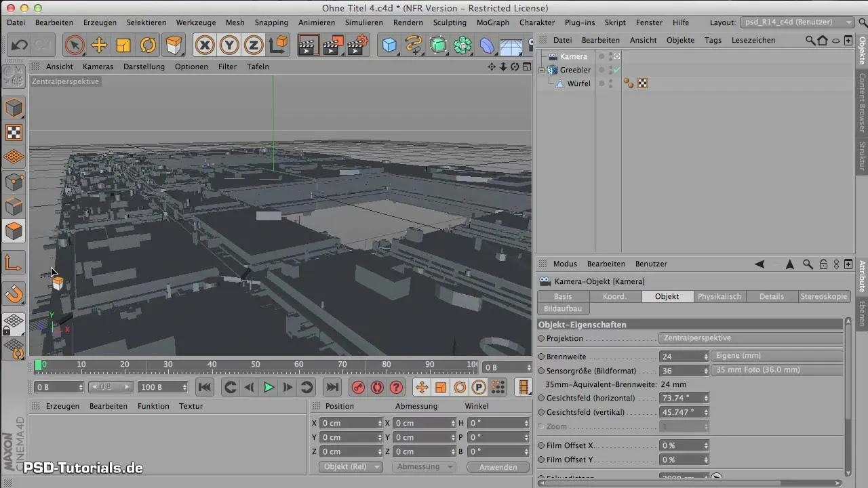868x488 pixels.
Task: Click viewport rotate camera icon
Action: [x=514, y=66]
